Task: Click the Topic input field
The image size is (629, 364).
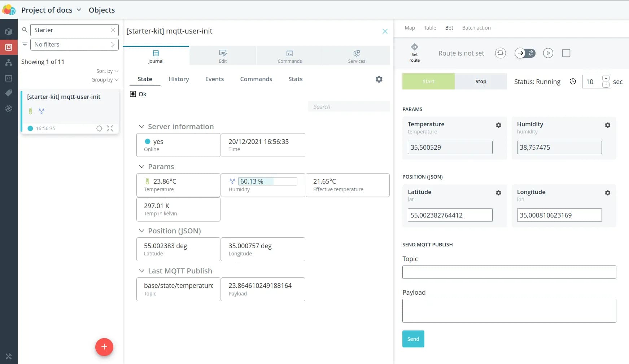Action: (x=509, y=272)
